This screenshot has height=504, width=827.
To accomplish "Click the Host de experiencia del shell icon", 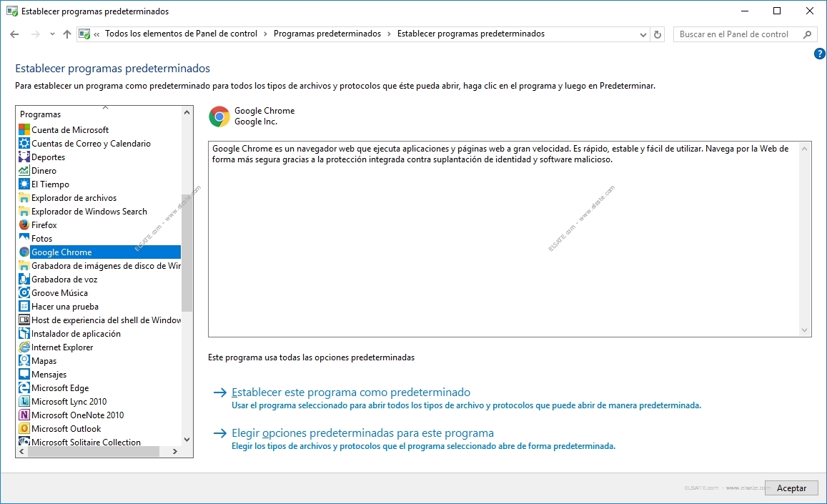I will [x=24, y=320].
